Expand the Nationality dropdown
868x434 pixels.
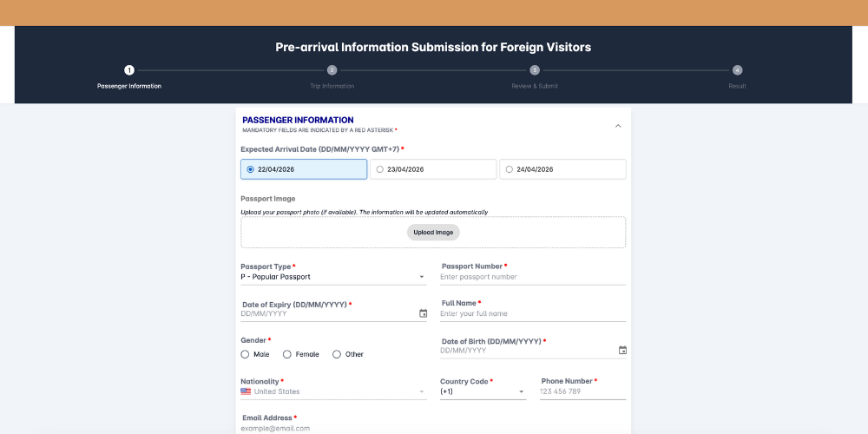pos(333,391)
